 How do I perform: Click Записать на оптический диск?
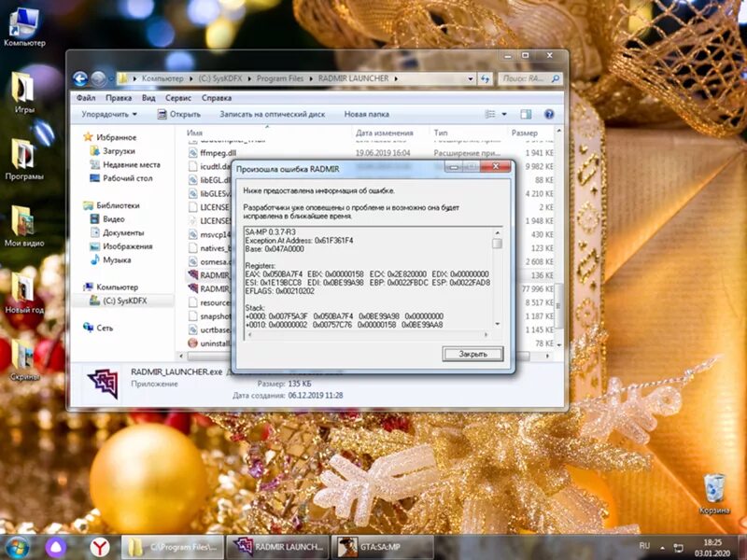click(x=273, y=114)
